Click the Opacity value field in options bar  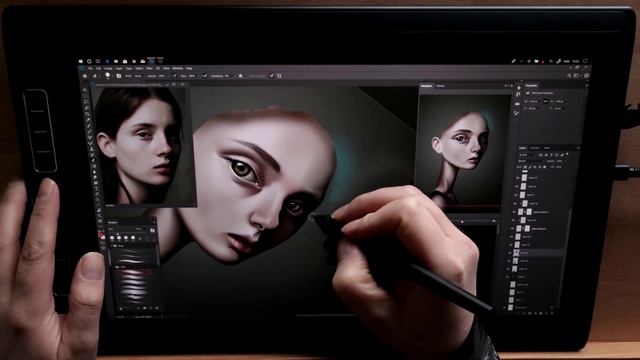point(162,76)
